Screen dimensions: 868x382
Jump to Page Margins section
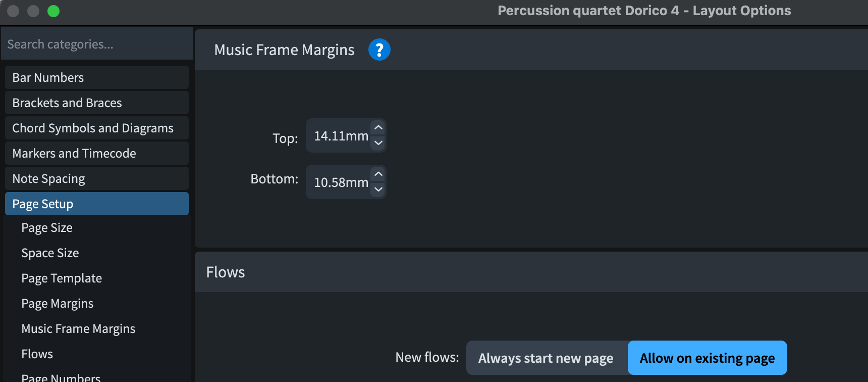pyautogui.click(x=58, y=304)
